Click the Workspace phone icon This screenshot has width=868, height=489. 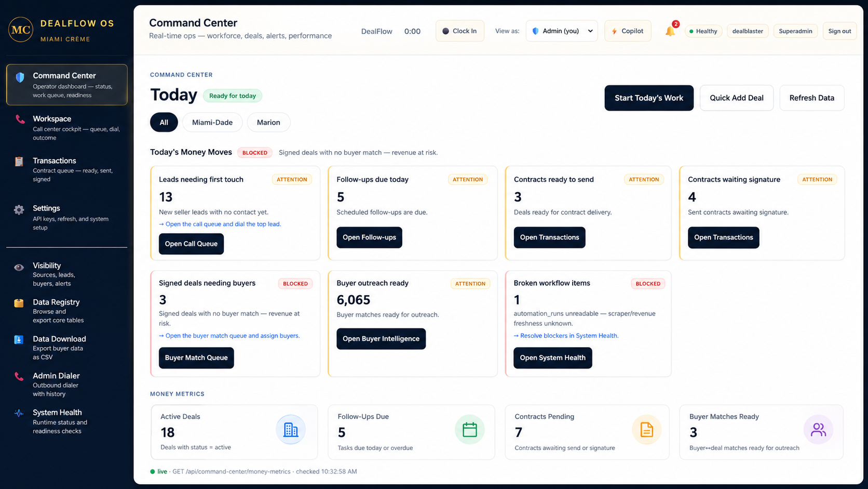tap(20, 120)
